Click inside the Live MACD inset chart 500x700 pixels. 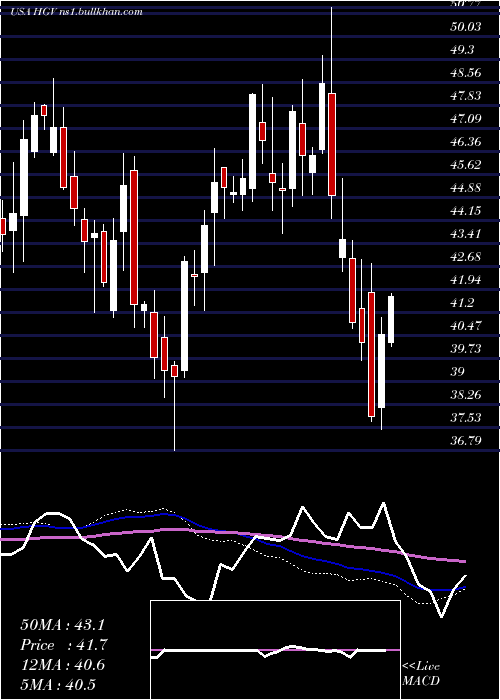(275, 650)
